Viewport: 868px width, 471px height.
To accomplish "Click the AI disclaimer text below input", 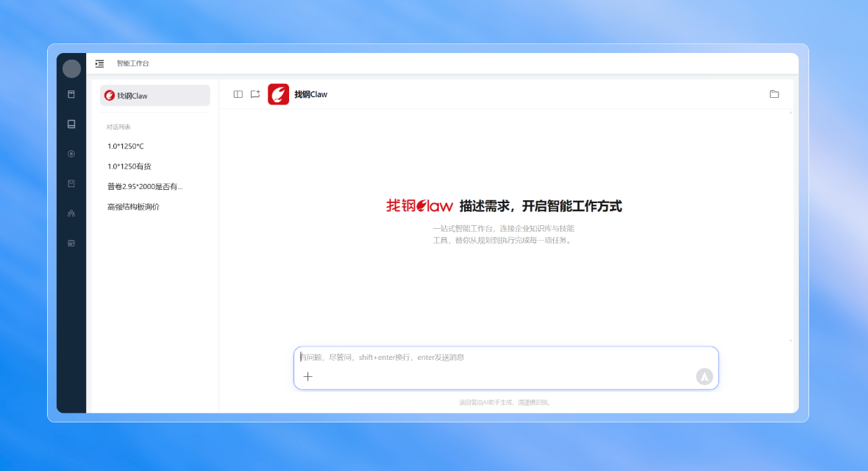I will click(505, 403).
